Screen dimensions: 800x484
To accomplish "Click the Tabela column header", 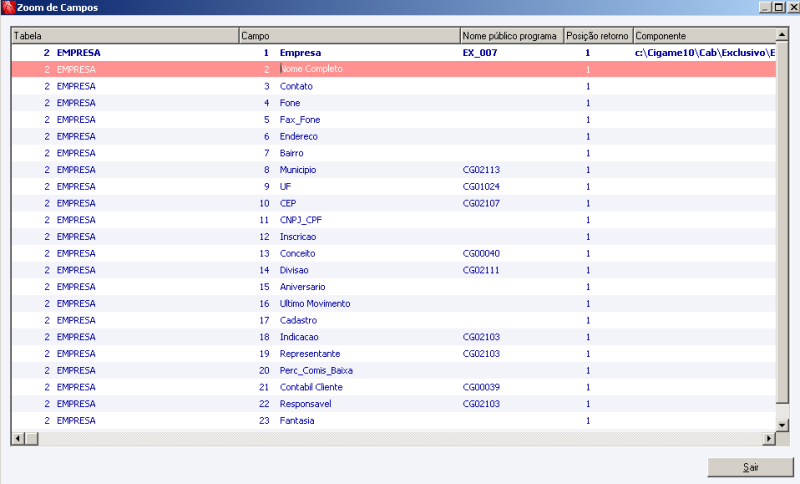I will pos(125,36).
